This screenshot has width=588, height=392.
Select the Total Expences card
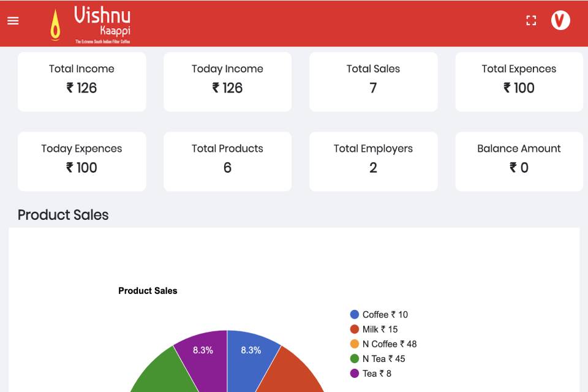point(519,81)
